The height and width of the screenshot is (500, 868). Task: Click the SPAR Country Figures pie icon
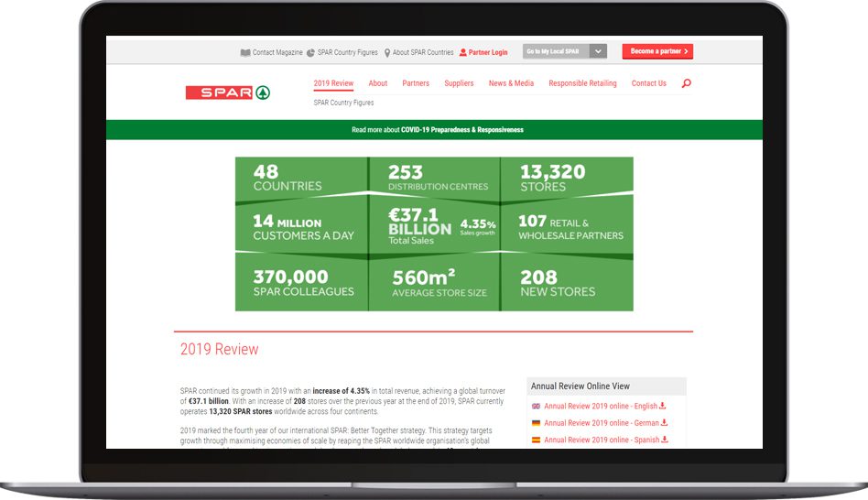310,52
